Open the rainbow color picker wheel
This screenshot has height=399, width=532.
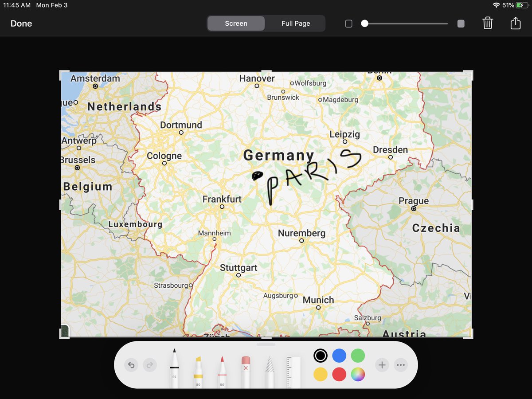point(358,375)
